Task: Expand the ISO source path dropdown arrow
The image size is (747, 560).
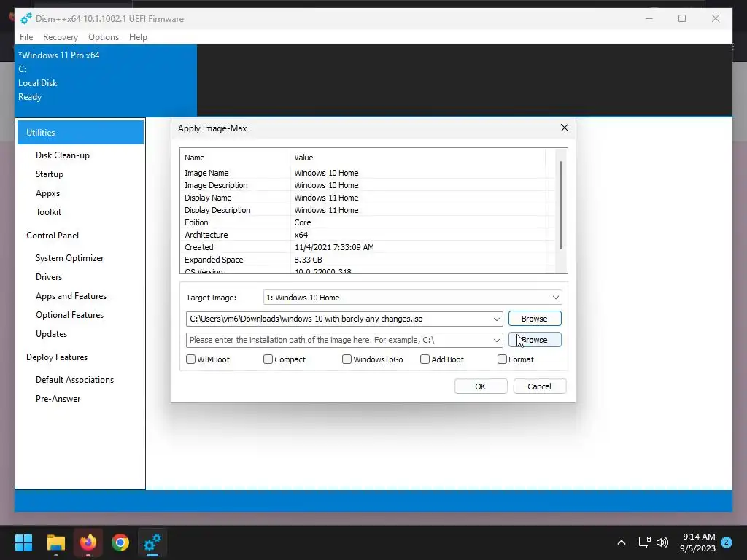Action: tap(496, 319)
